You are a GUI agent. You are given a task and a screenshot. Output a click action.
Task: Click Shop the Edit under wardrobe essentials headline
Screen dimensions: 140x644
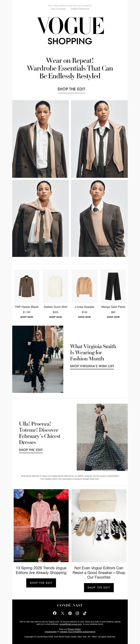point(71,89)
